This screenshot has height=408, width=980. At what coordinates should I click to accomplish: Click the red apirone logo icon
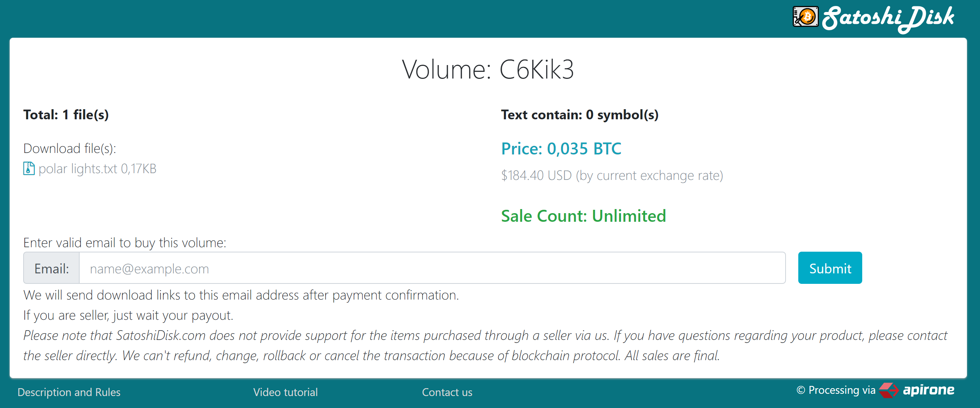889,390
